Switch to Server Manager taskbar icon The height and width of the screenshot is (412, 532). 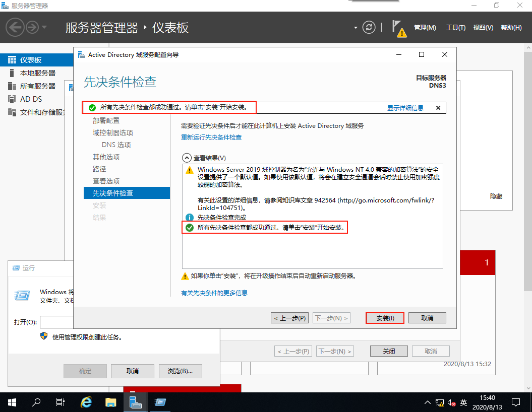[x=135, y=402]
